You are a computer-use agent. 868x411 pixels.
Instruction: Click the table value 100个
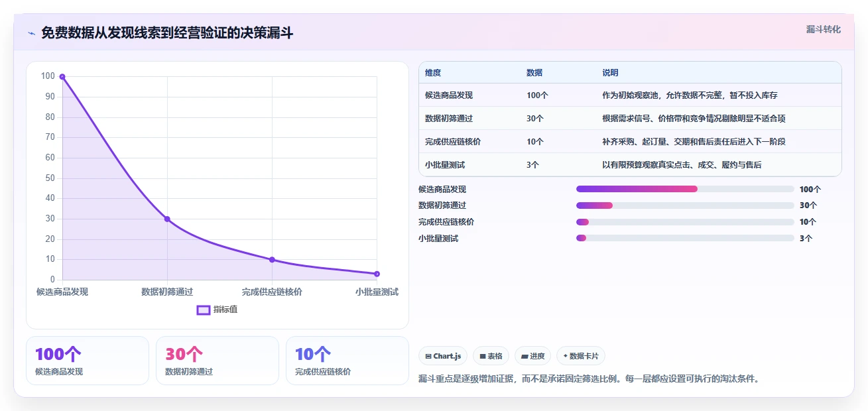pos(537,95)
